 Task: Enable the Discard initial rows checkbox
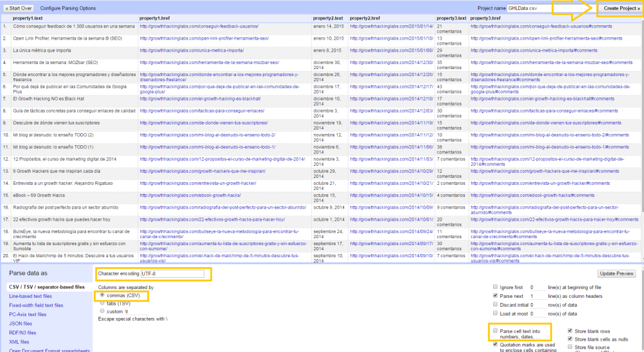[x=495, y=304]
